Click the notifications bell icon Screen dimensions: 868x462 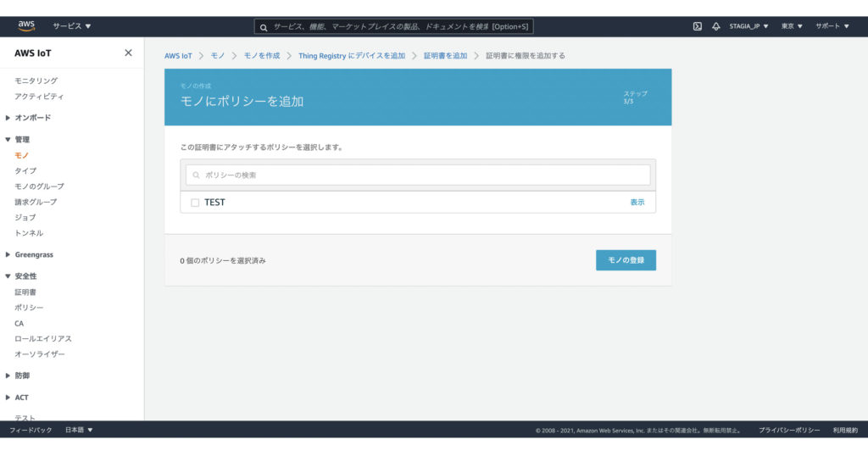[x=715, y=26]
